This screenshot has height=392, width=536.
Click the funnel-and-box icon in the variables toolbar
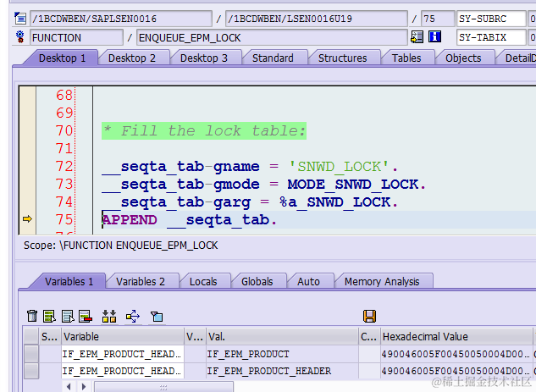(157, 316)
